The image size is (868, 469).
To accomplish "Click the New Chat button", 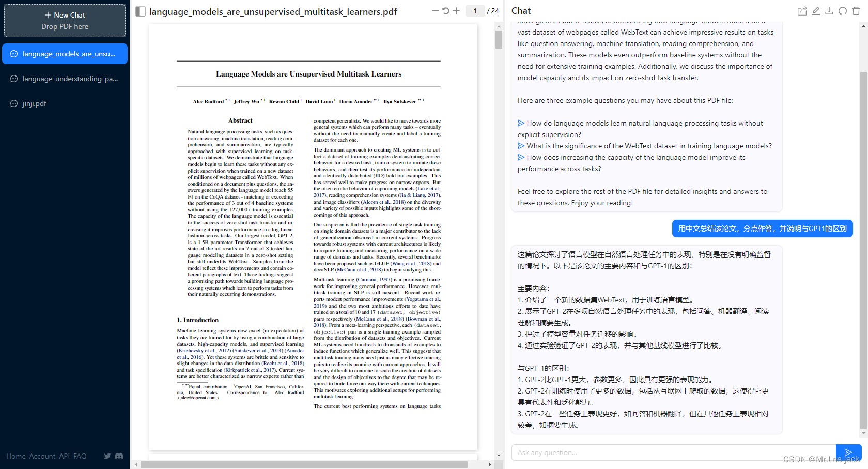I will point(65,21).
